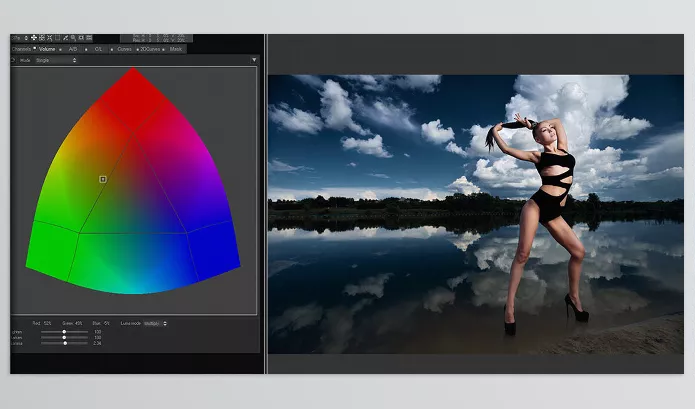Viewport: 695px width, 409px height.
Task: Open the Luma mode dropdown
Action: [x=153, y=324]
